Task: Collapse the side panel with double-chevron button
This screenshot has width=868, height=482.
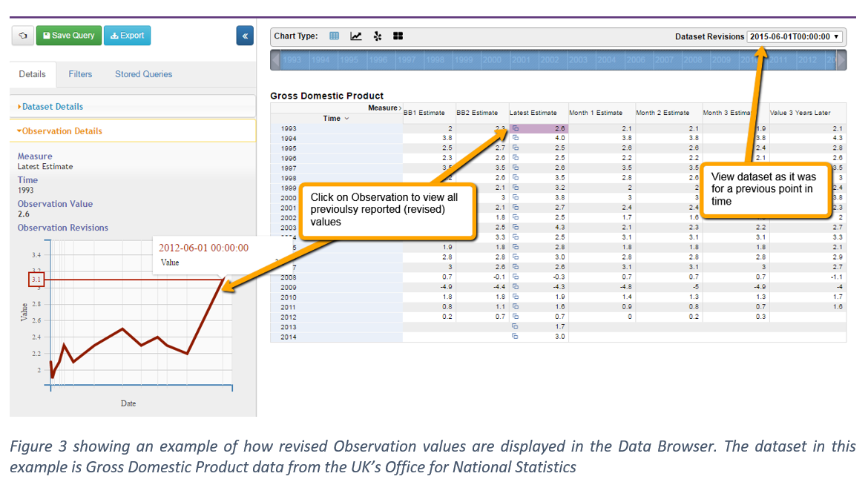Action: tap(245, 36)
